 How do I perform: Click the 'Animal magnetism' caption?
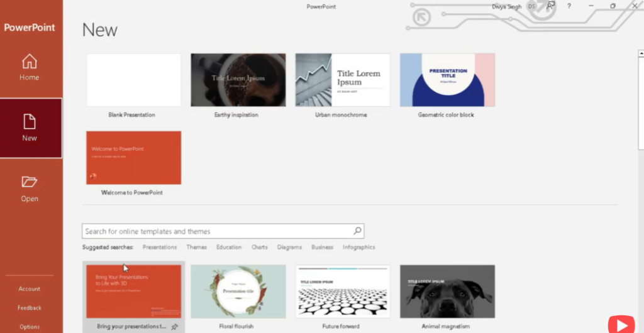point(445,327)
